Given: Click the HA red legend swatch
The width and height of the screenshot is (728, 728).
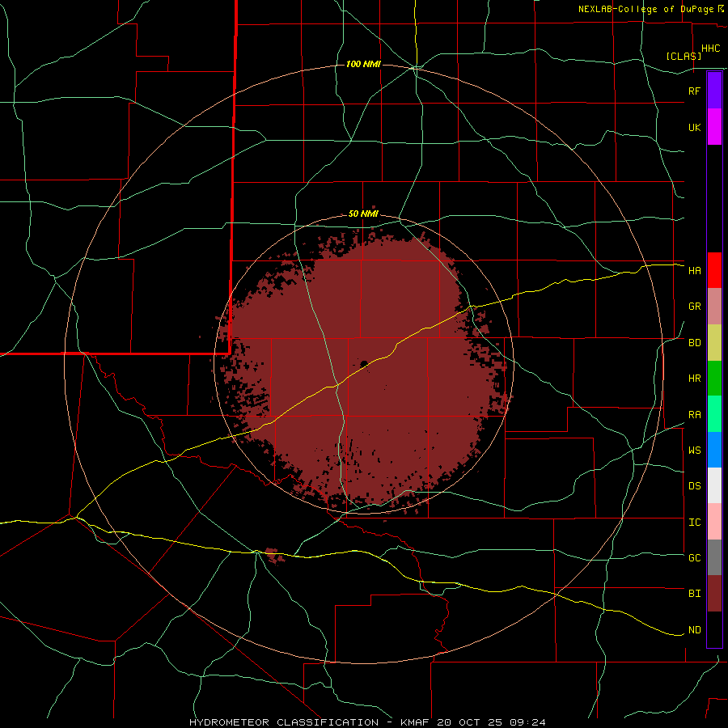Looking at the screenshot, I should (x=714, y=270).
